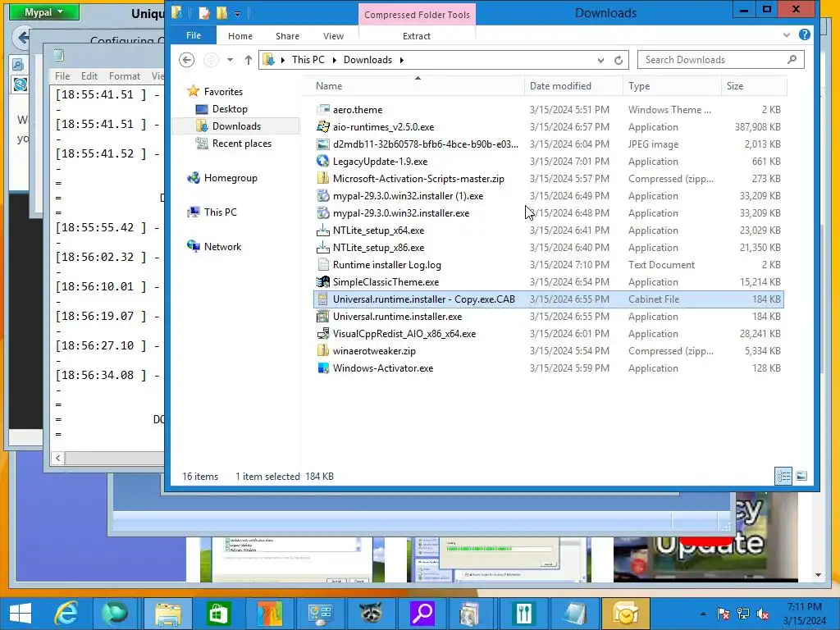Select the d2mdb11 JPEG image icon
This screenshot has height=630, width=840.
[323, 144]
